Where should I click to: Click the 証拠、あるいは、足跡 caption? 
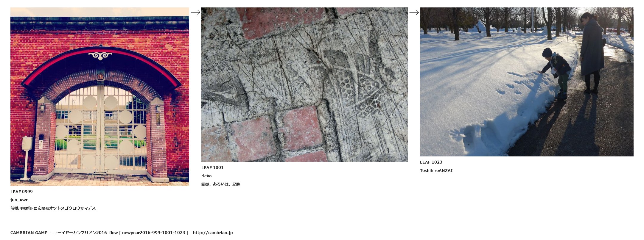pos(221,184)
